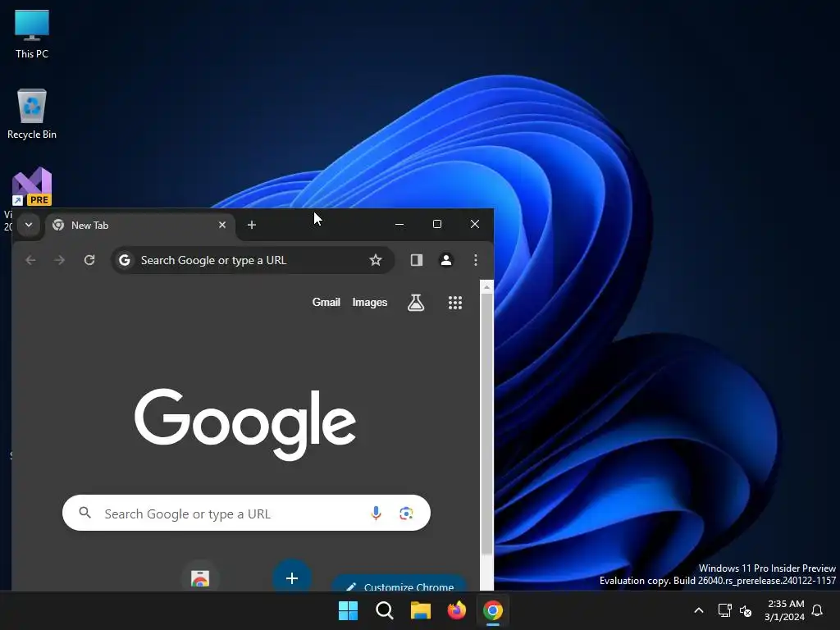Screen dimensions: 840x630
Task: Bookmark this tab with the star icon
Action: coord(376,260)
